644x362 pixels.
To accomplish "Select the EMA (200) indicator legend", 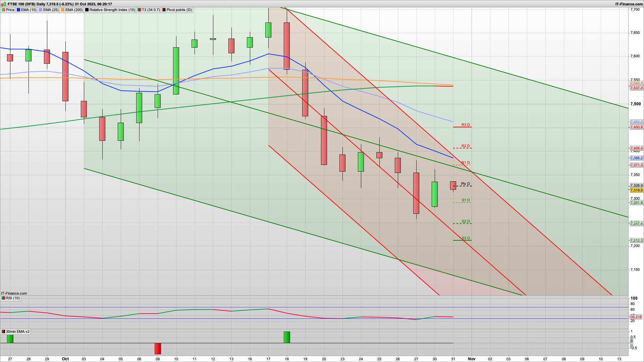I will coord(72,10).
